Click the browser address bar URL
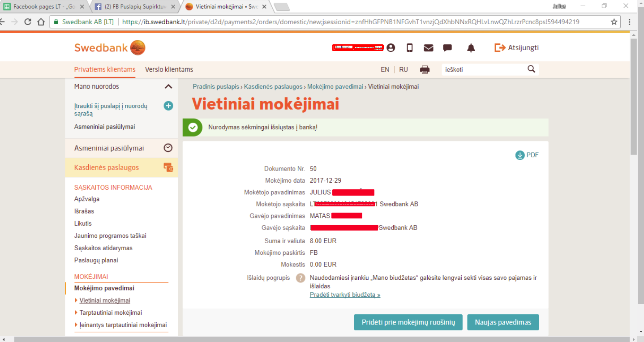 [x=350, y=21]
